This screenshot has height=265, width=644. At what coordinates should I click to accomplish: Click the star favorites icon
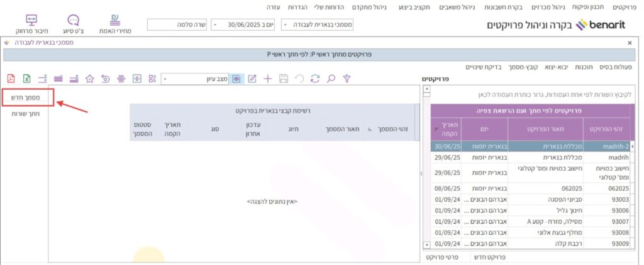90,79
